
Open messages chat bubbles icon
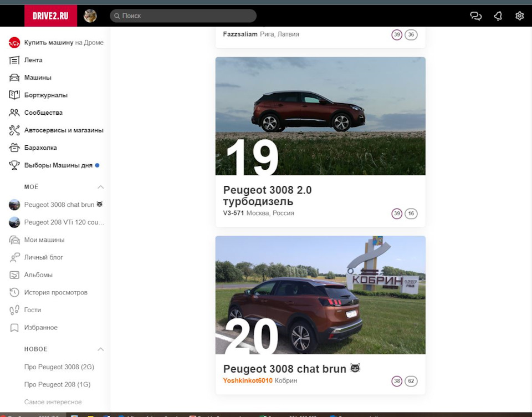pos(475,16)
